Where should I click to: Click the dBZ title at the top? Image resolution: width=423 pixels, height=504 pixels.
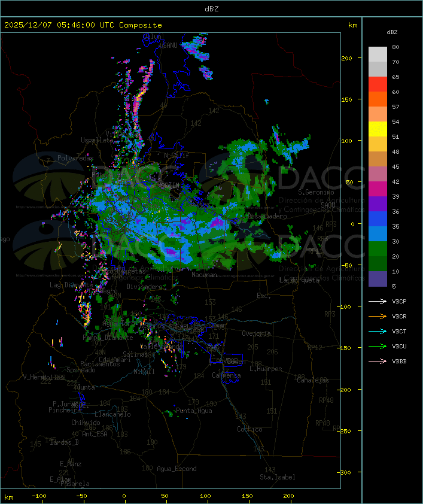point(212,9)
